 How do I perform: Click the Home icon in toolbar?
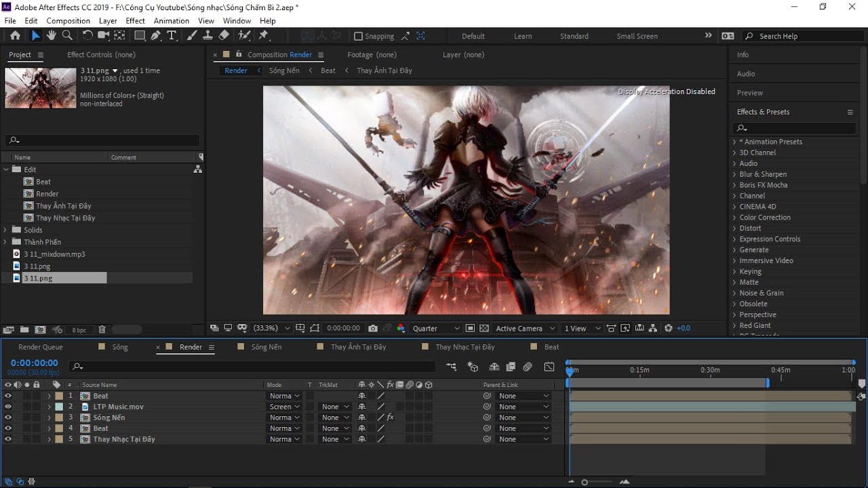click(15, 36)
